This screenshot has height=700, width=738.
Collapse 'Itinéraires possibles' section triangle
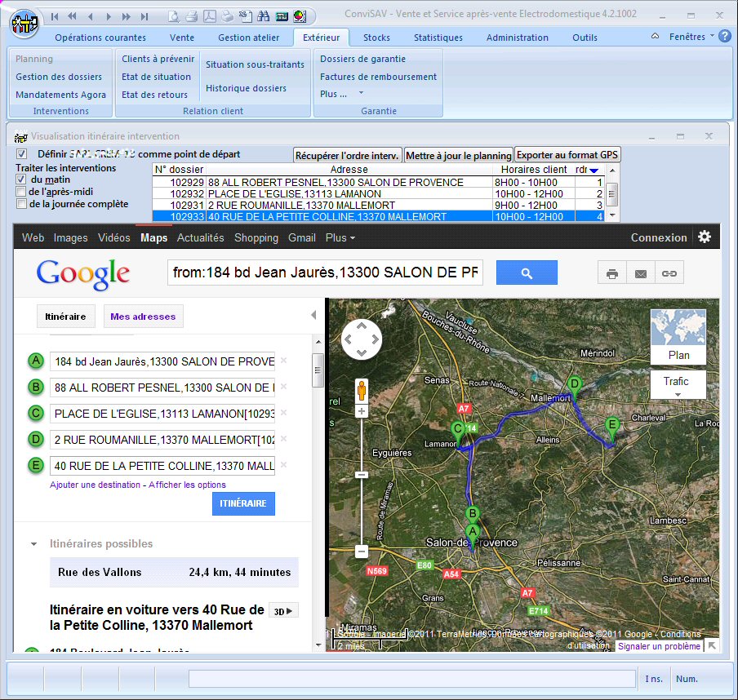34,544
